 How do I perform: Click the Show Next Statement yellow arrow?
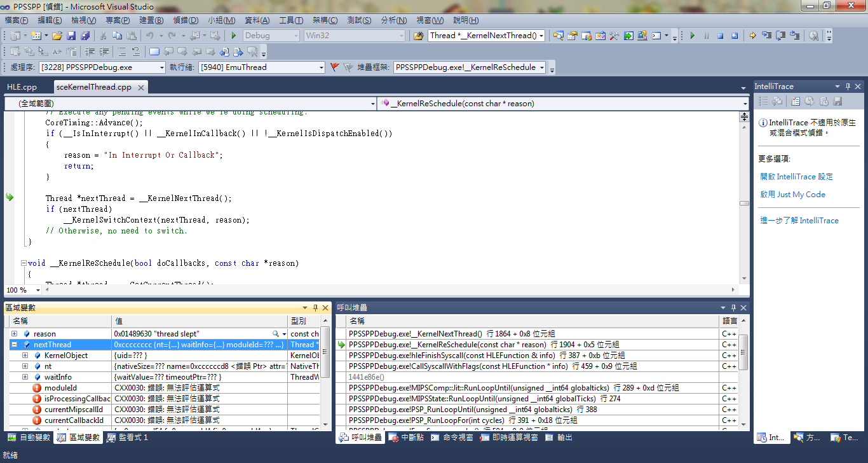pos(752,36)
